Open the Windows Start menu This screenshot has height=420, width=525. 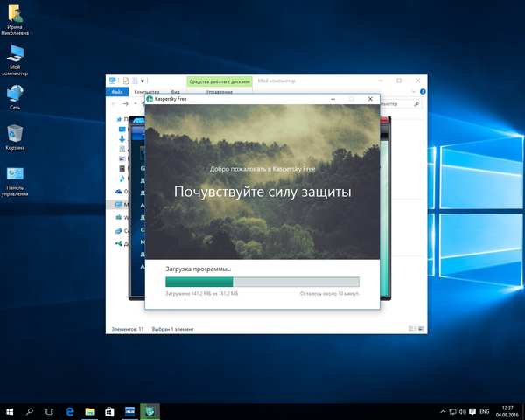pos(10,411)
